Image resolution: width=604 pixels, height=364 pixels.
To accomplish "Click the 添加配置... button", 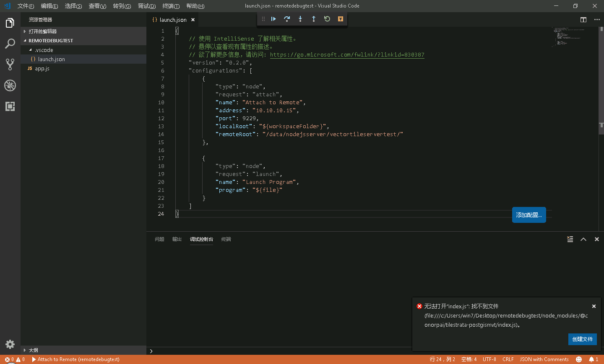I will pyautogui.click(x=529, y=215).
